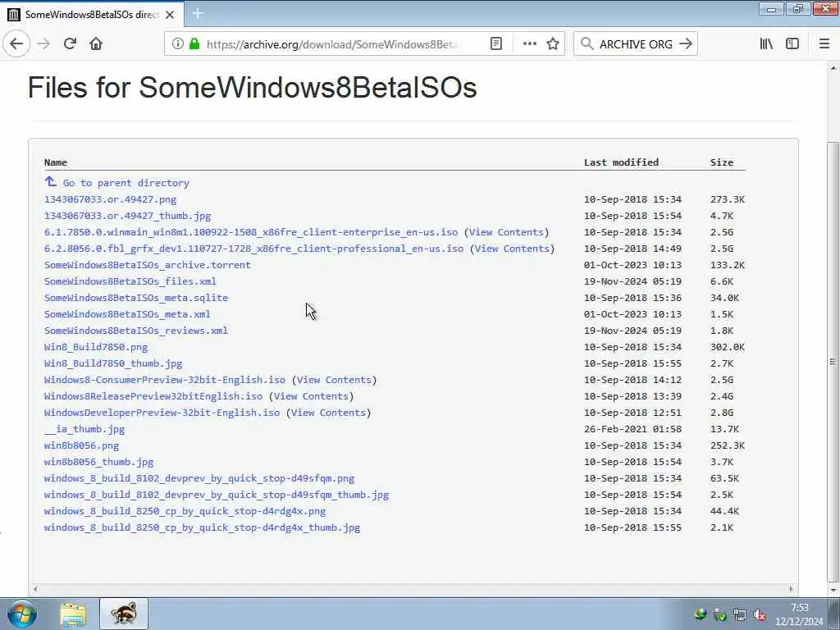840x630 pixels.
Task: Select the SomeWindows8BetaISOs directory tab
Action: click(x=92, y=14)
